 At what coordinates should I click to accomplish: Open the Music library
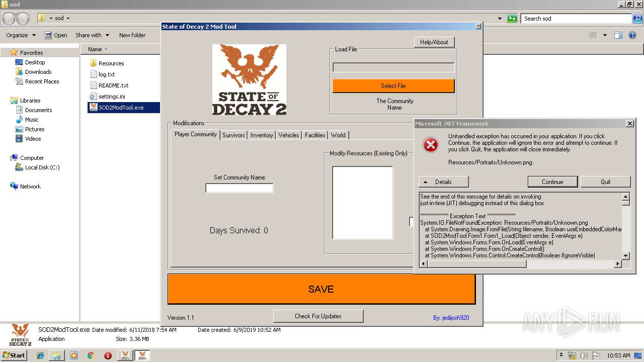coord(32,120)
